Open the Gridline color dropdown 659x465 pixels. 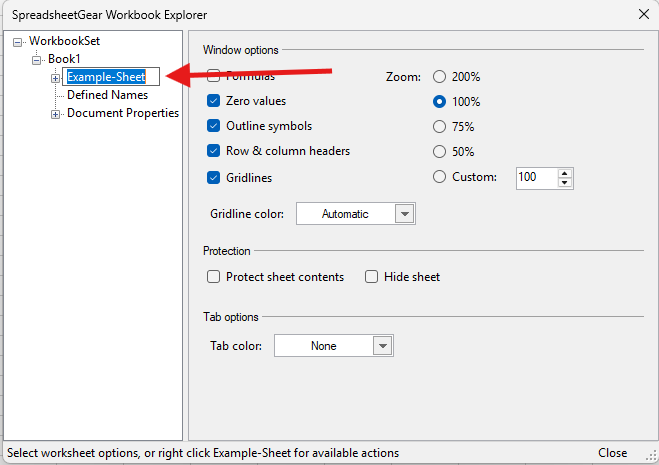coord(404,214)
